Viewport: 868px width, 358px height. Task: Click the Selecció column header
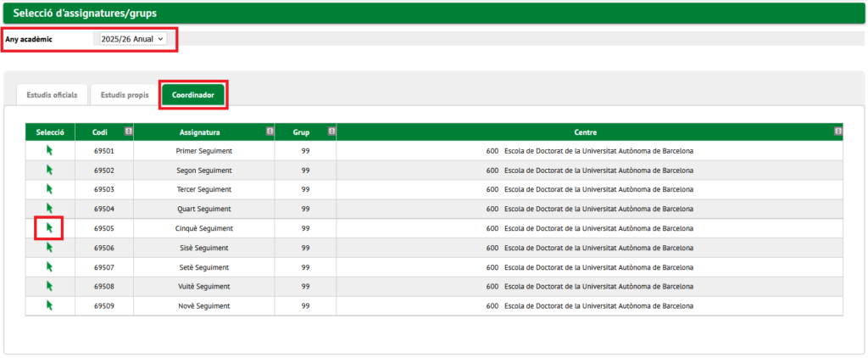click(x=50, y=132)
